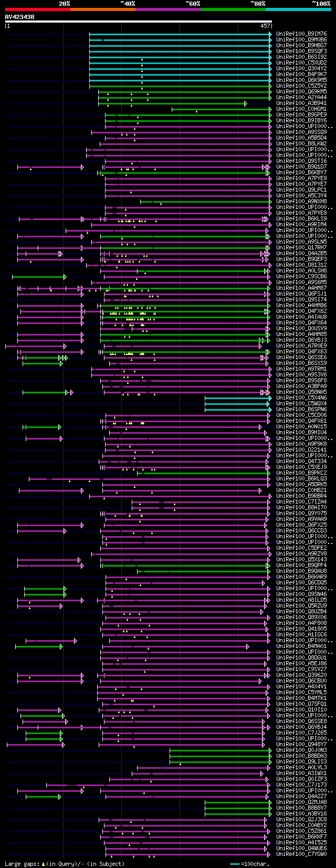The image size is (336, 868).
Task: Select the UniRef100_B6KBY7 label
Action: (301, 173)
